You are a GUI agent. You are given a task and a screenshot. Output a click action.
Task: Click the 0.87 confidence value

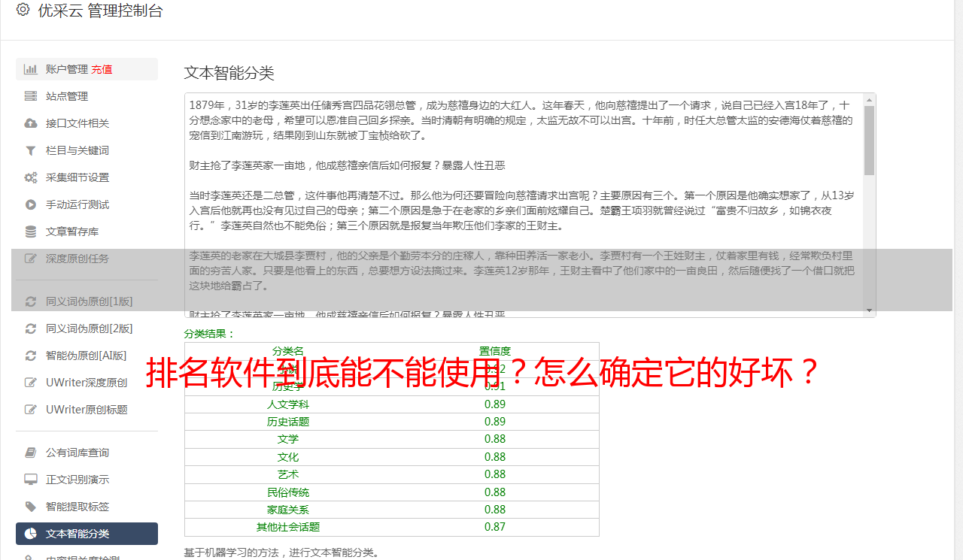[x=495, y=527]
